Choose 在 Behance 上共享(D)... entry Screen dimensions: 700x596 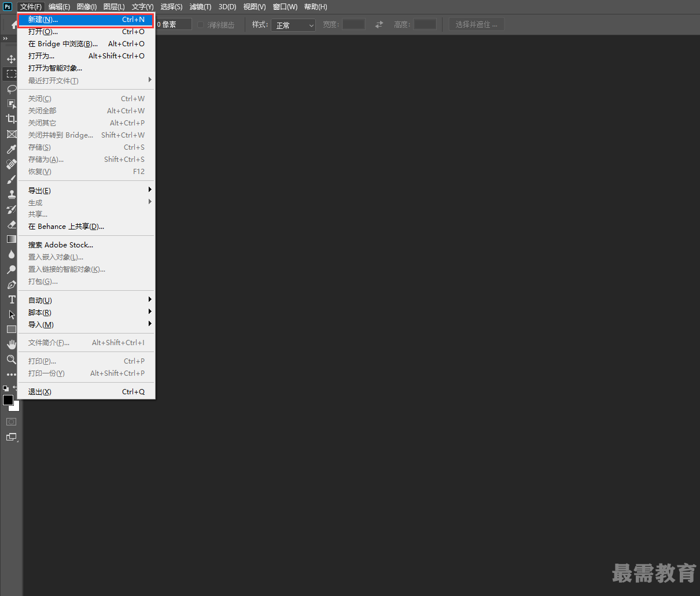click(86, 227)
